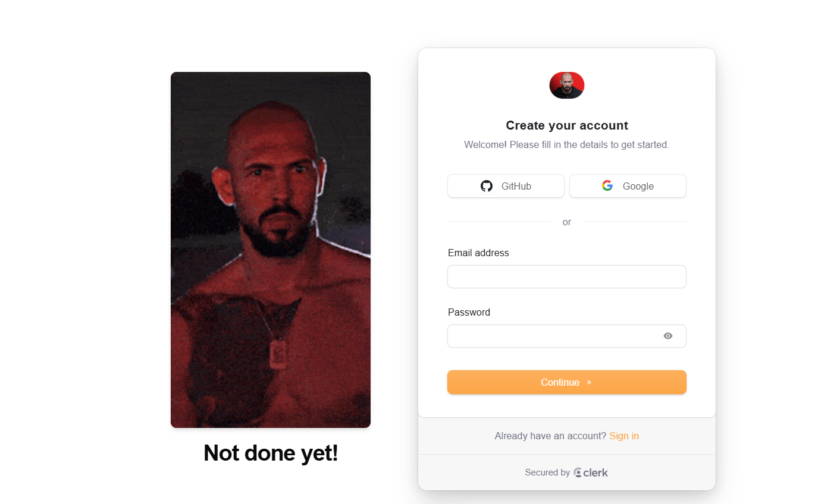The image size is (837, 504).
Task: Sign up with the Google button
Action: click(628, 186)
